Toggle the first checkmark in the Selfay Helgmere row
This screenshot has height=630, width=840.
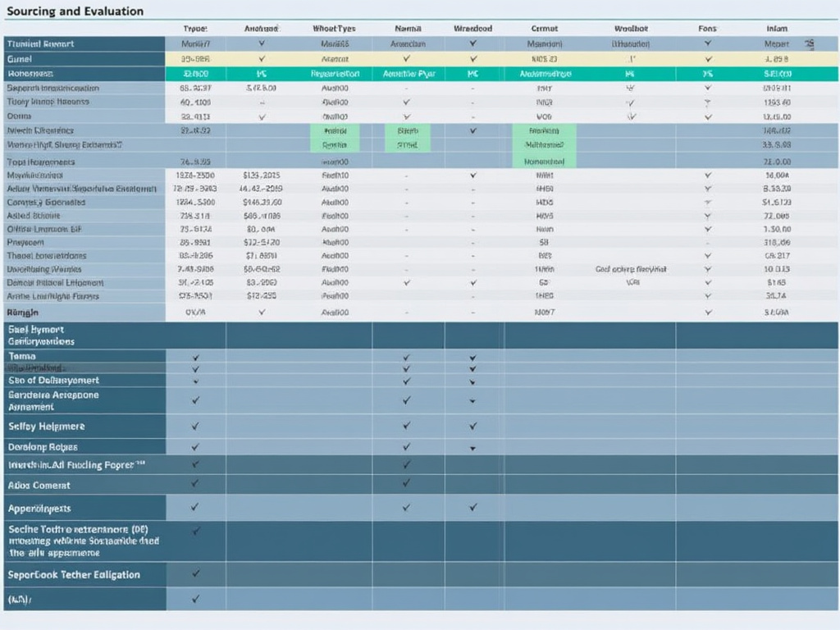pyautogui.click(x=195, y=426)
